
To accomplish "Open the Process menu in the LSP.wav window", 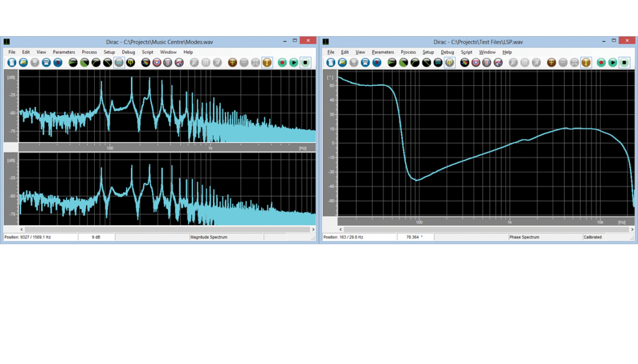I will (408, 52).
